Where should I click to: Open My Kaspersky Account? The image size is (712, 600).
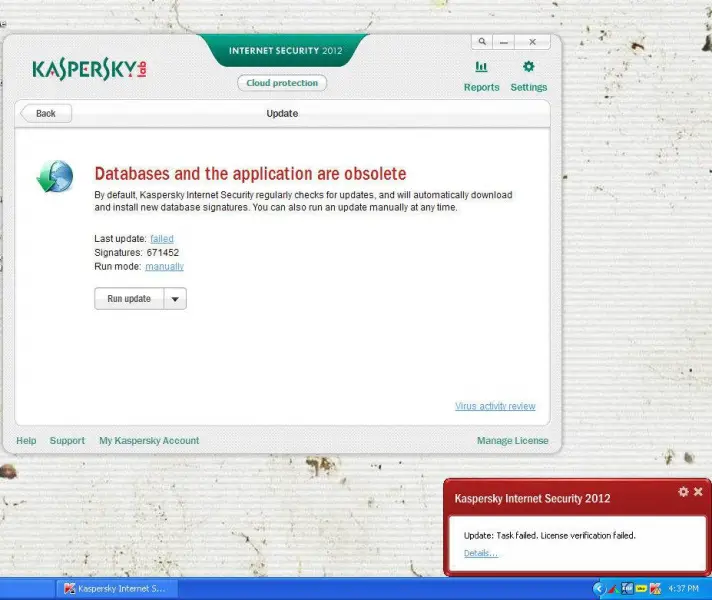pos(149,441)
